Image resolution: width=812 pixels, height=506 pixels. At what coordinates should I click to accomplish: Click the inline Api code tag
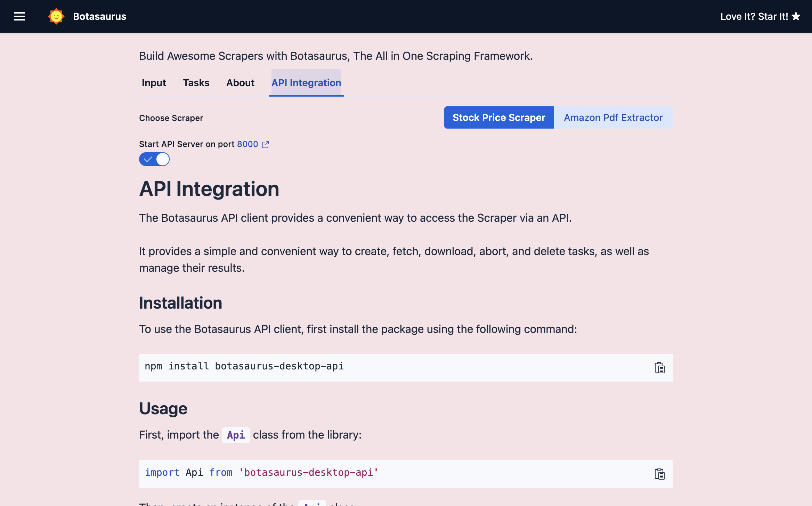pyautogui.click(x=236, y=435)
